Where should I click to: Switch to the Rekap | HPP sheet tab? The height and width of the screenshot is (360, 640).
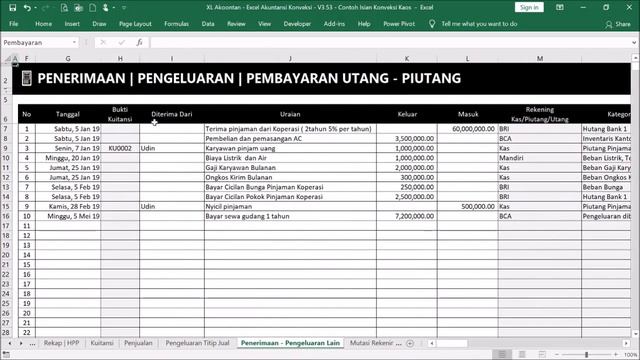coord(61,343)
